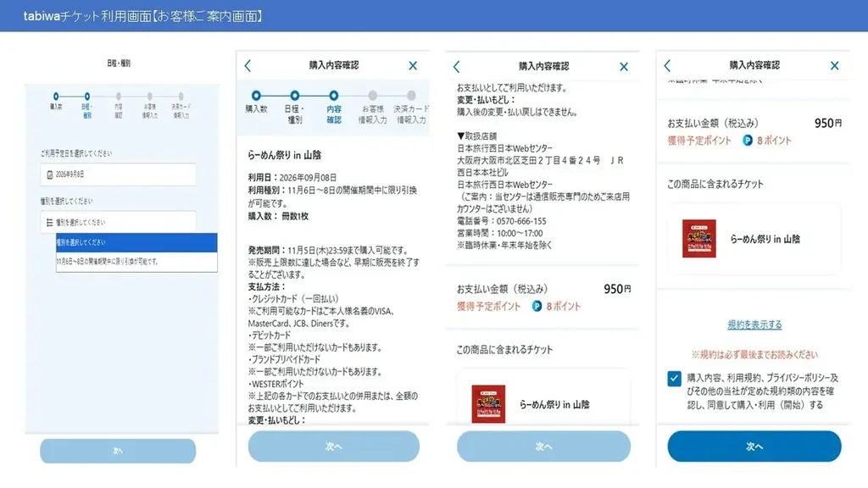The height and width of the screenshot is (488, 868).
Task: Click the 利用日：2026年09月08日 line
Action: [x=292, y=178]
